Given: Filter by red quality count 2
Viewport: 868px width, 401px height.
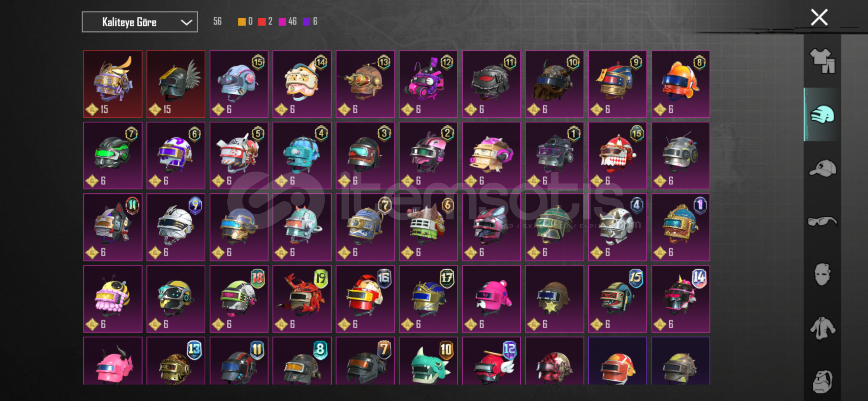Looking at the screenshot, I should (265, 22).
